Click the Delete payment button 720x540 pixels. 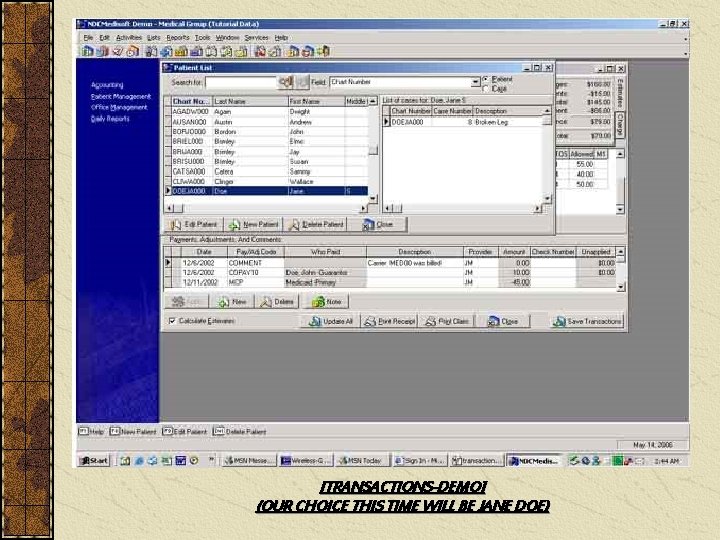tap(277, 302)
